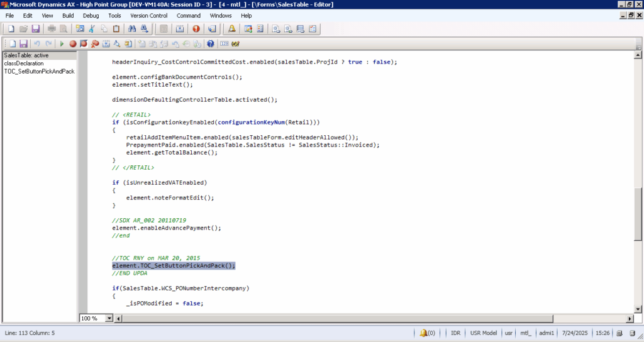Screen dimensions: 644x342
Task: Click the vertical scrollbar down arrow
Action: click(638, 309)
